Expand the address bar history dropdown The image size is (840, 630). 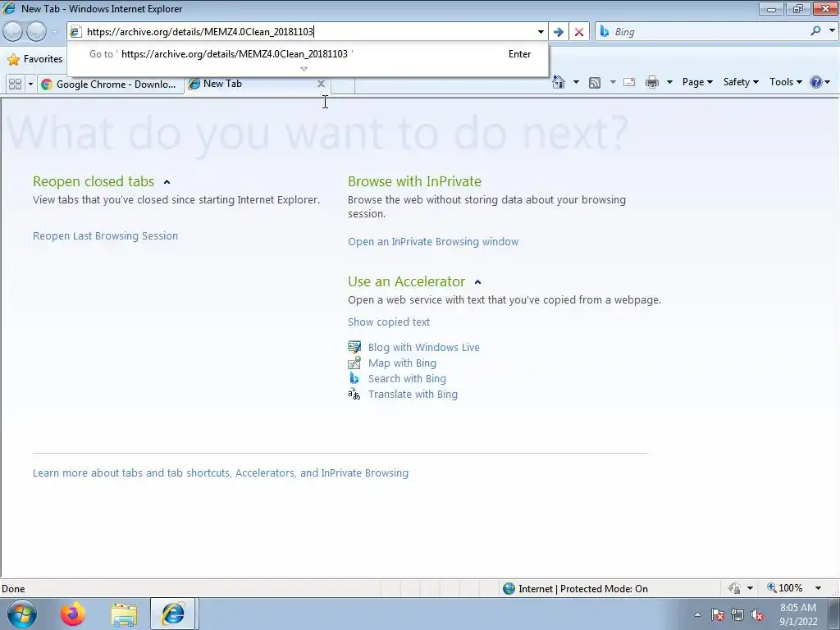541,32
